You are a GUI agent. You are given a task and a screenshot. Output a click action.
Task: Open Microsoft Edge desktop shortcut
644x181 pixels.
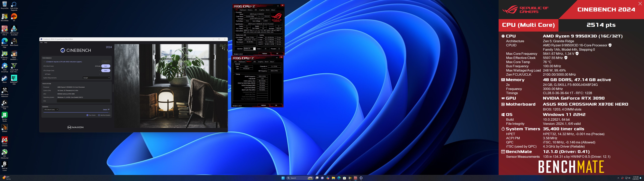5,43
